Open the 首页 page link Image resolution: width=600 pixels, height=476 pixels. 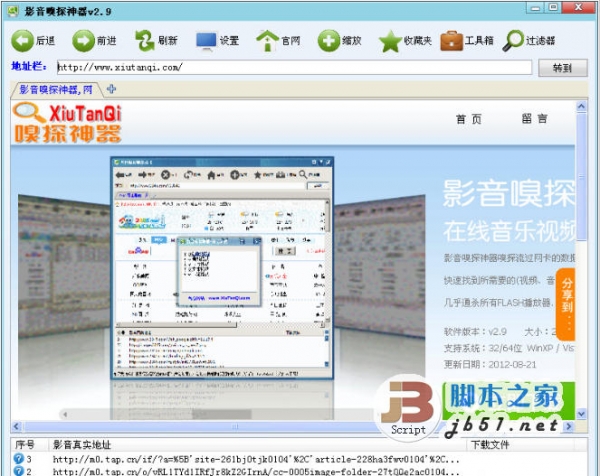[x=469, y=119]
